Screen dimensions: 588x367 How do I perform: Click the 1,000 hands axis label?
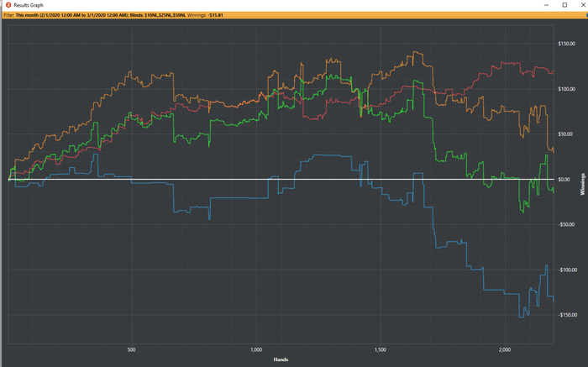pos(256,349)
